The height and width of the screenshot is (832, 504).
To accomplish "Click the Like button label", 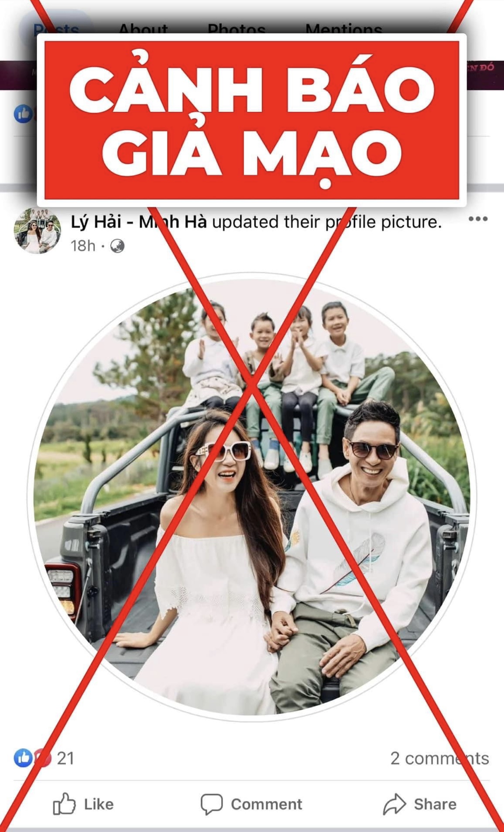I will point(99,804).
